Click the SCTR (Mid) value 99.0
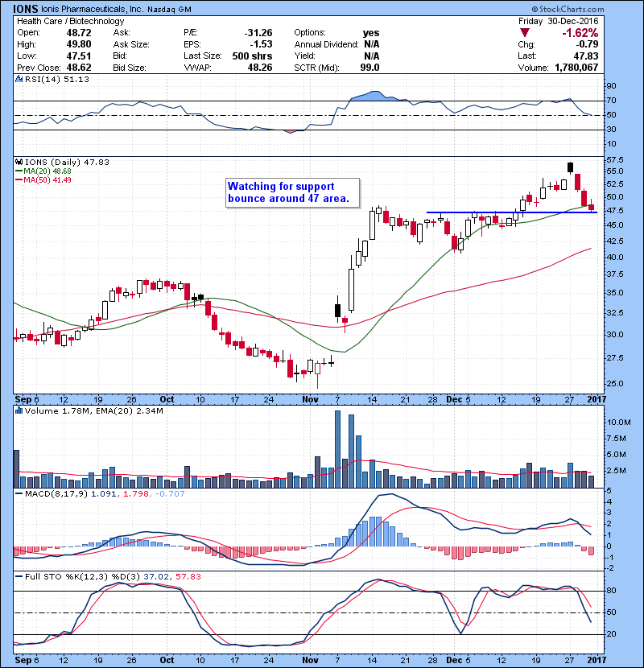This screenshot has height=668, width=644. pyautogui.click(x=370, y=68)
